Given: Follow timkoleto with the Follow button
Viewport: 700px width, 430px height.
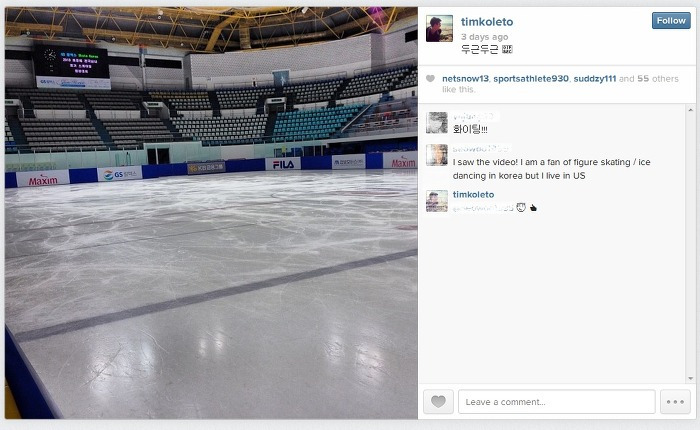Looking at the screenshot, I should tap(671, 21).
